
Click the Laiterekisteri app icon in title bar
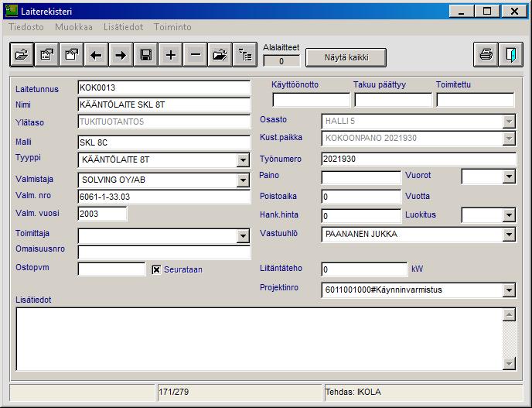(x=12, y=11)
